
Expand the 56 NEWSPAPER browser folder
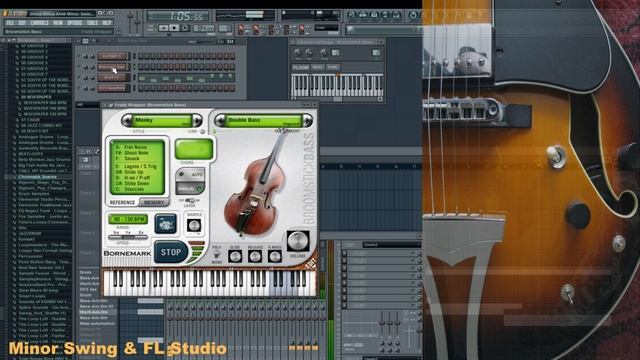click(x=36, y=97)
